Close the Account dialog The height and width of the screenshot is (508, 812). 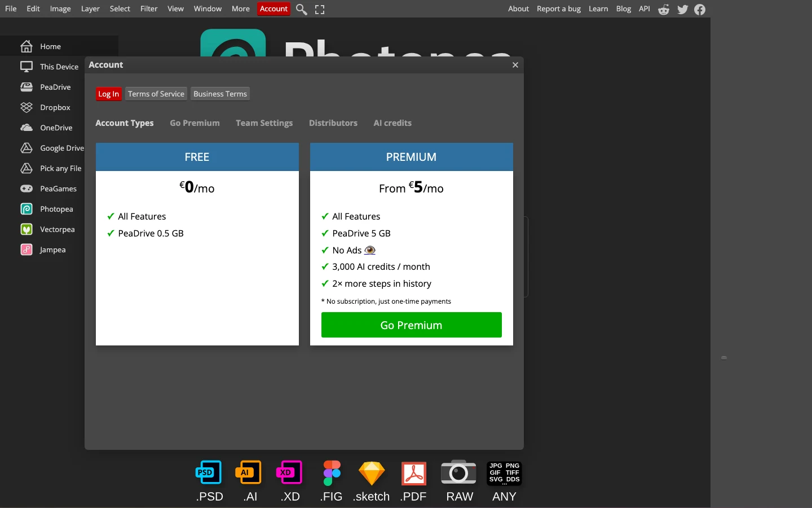point(515,65)
